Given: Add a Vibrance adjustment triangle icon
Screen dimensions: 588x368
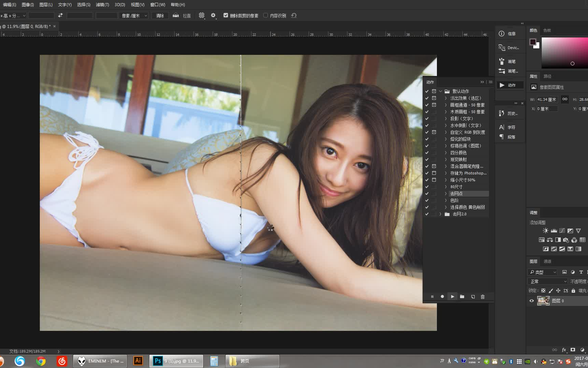Looking at the screenshot, I should 578,231.
